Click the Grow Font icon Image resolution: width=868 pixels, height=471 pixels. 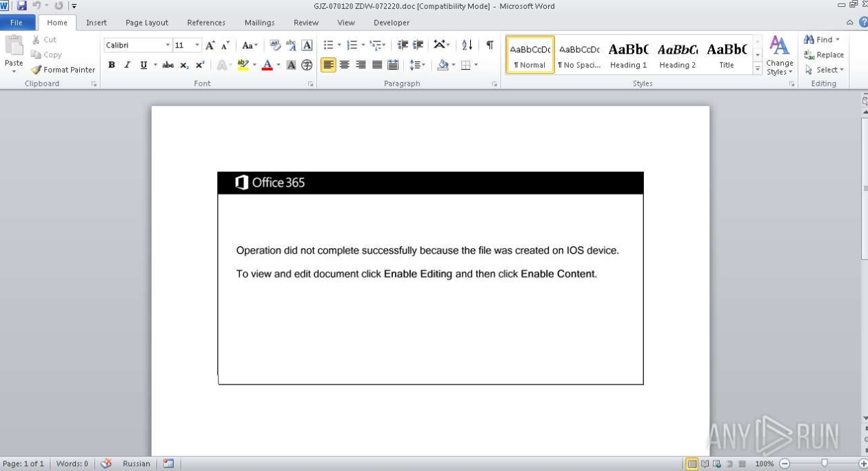click(210, 46)
